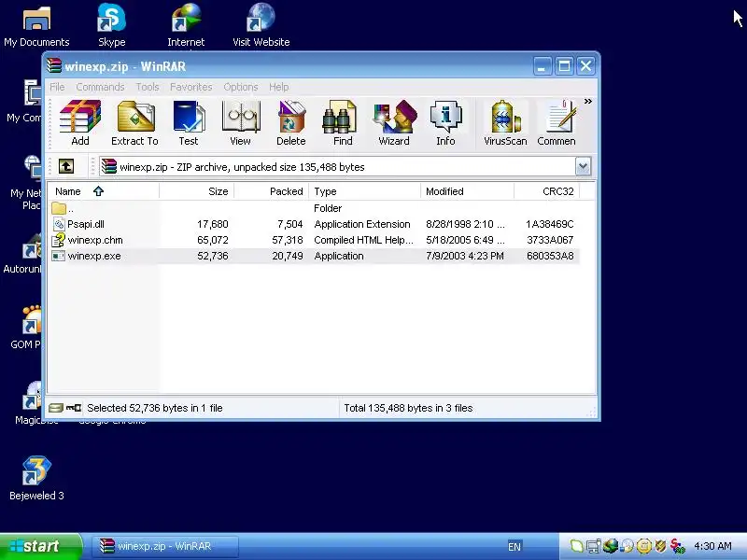The height and width of the screenshot is (560, 747).
Task: Open the View tool in WinRAR
Action: [241, 123]
